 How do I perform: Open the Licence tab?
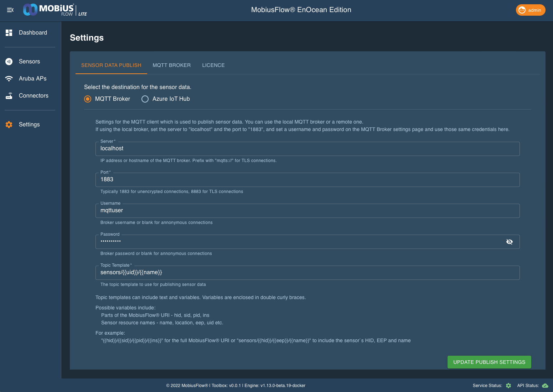[213, 65]
